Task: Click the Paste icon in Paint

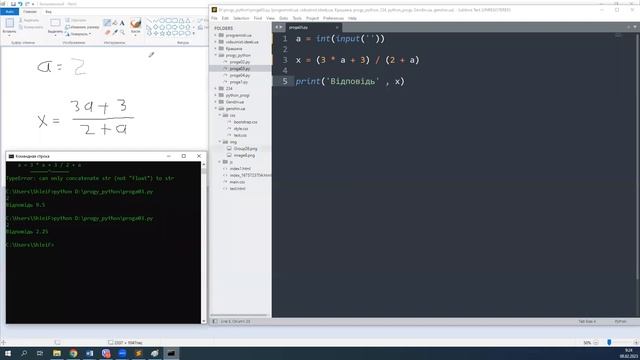Action: pos(9,23)
